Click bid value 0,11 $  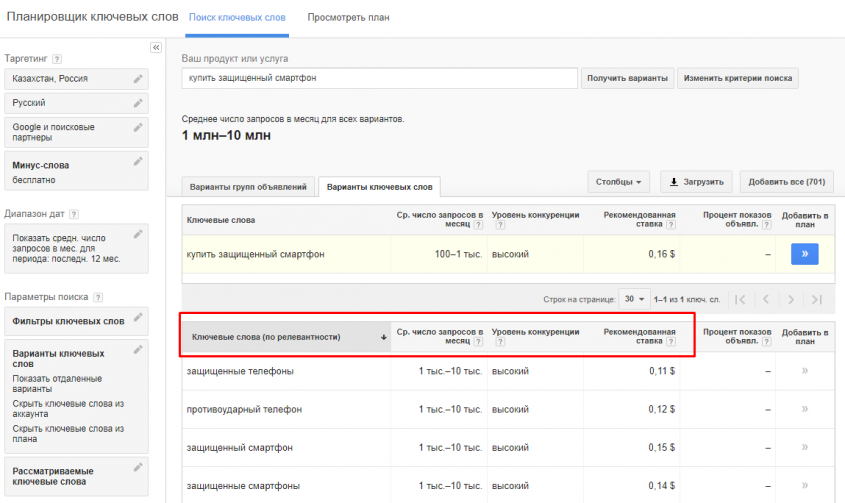pos(662,371)
